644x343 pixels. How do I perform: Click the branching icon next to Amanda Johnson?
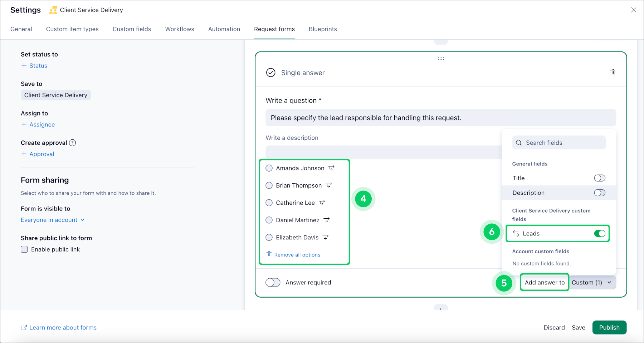(331, 168)
